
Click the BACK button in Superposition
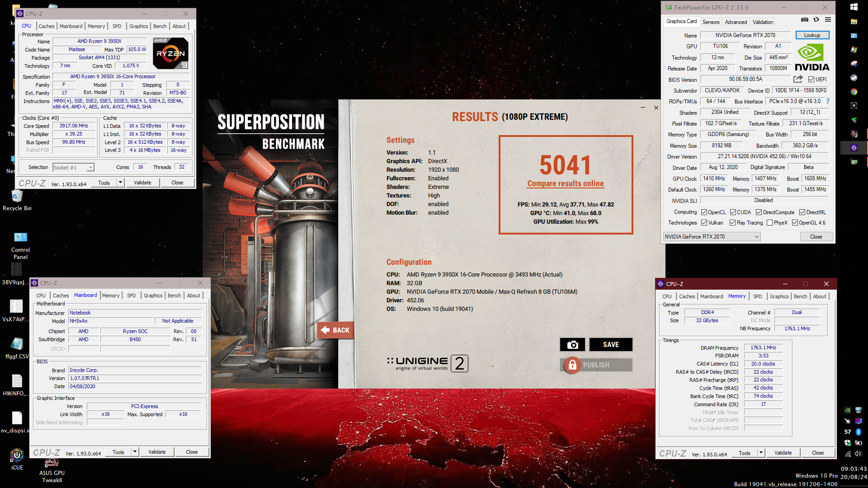[335, 330]
